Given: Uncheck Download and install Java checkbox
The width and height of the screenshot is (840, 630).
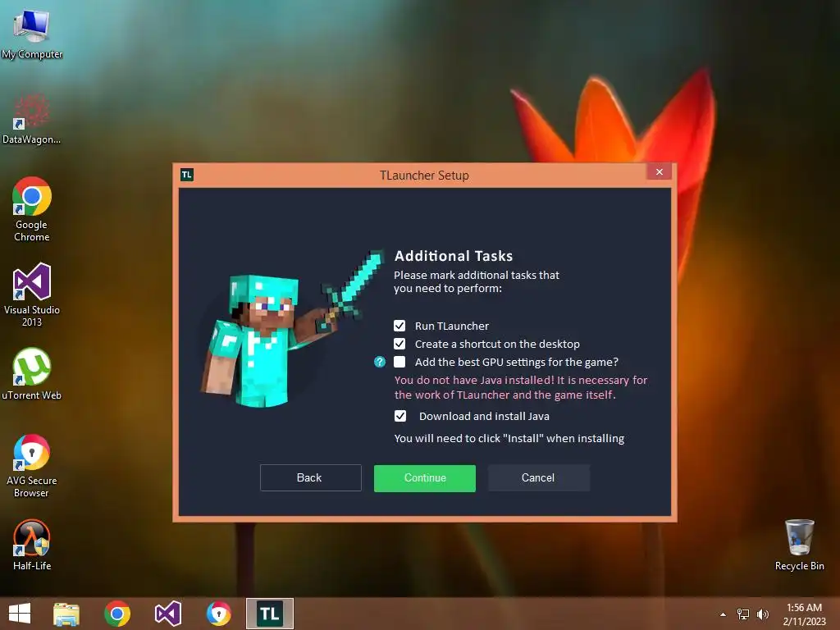Looking at the screenshot, I should coord(400,416).
